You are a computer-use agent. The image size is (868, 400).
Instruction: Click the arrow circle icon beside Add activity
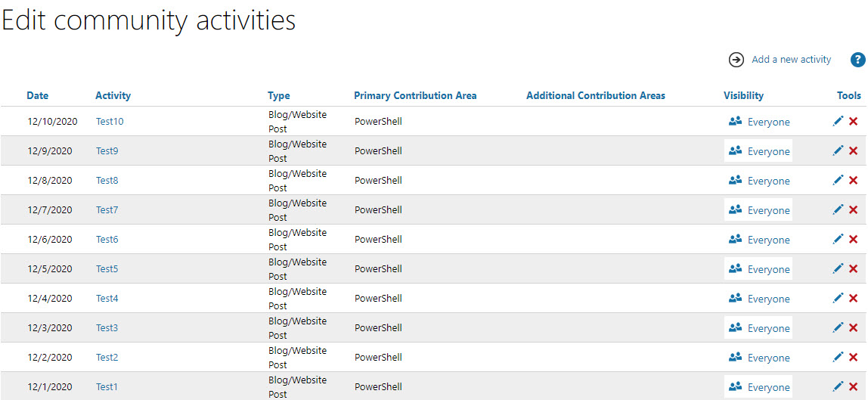click(736, 60)
